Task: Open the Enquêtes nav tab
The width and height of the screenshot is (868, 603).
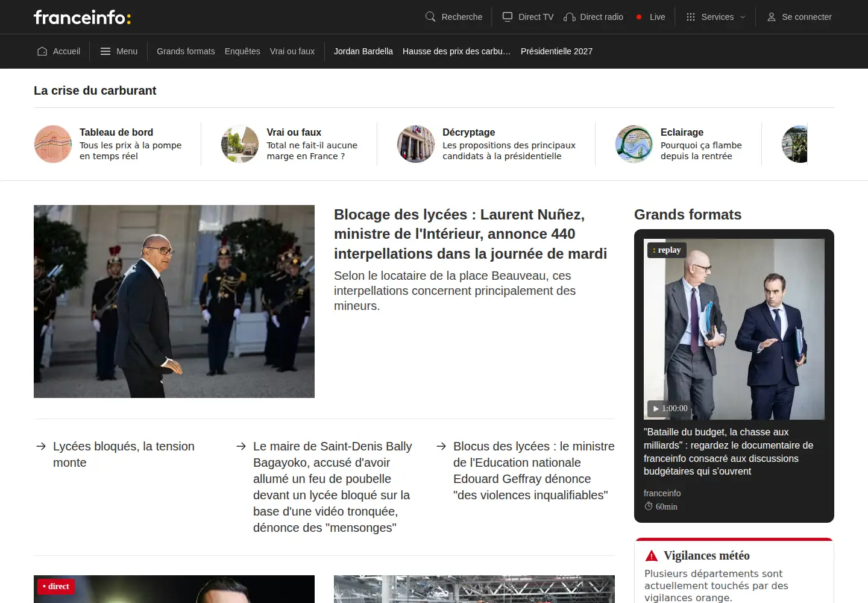Action: point(242,51)
